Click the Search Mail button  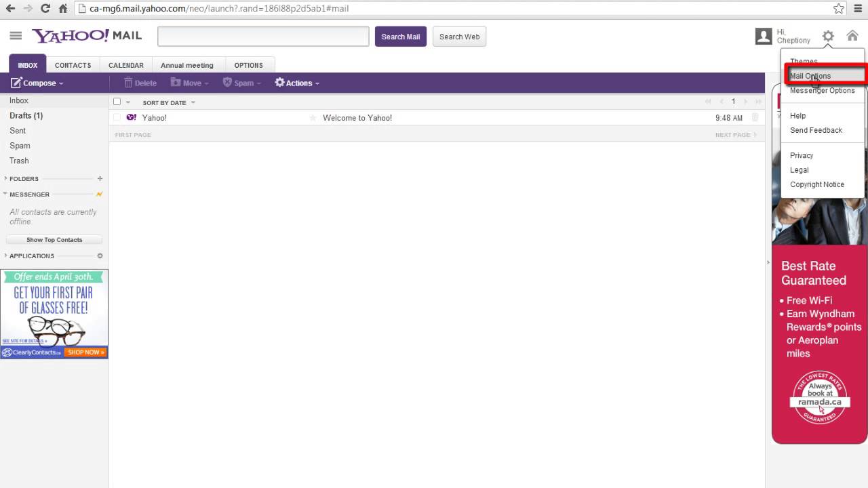(400, 36)
